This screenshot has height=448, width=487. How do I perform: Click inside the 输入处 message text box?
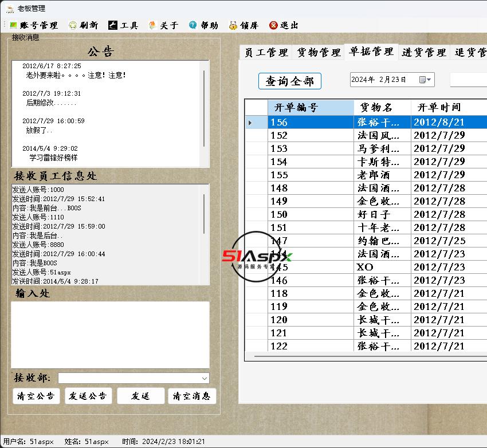[x=110, y=335]
